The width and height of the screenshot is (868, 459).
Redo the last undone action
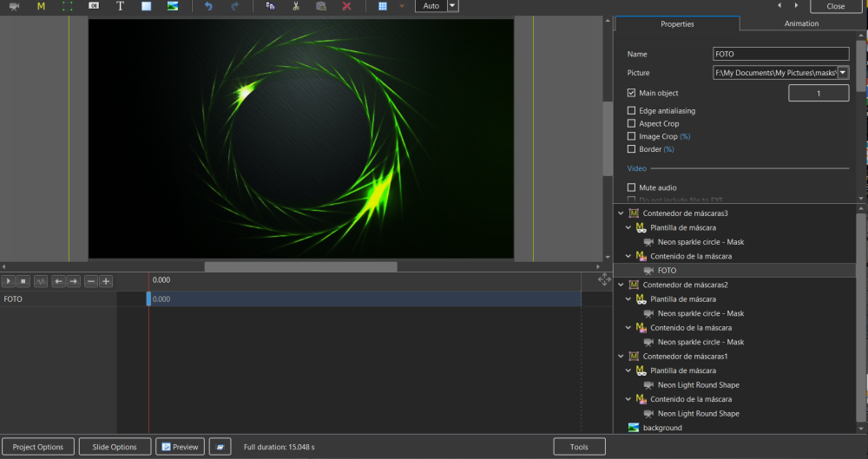coord(234,6)
